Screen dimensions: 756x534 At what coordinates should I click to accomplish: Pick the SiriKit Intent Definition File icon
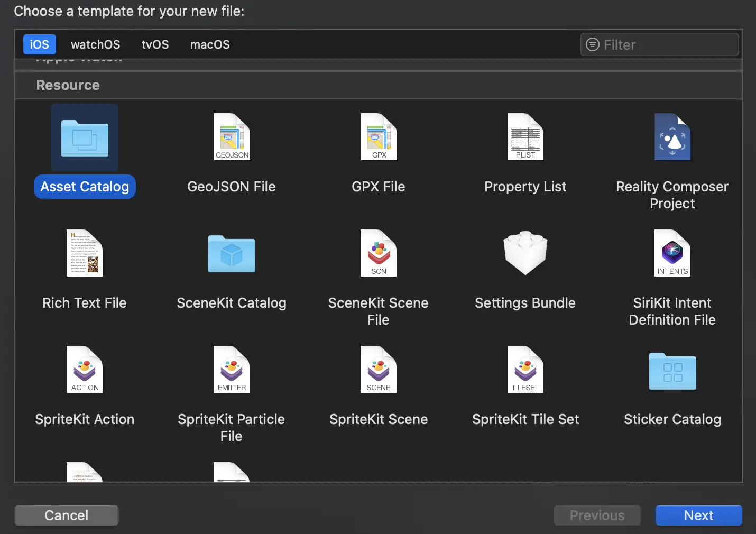(x=672, y=253)
